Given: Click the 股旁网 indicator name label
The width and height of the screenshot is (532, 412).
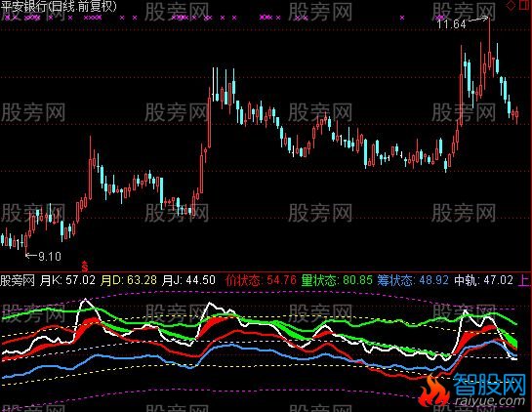Looking at the screenshot, I should (17, 280).
